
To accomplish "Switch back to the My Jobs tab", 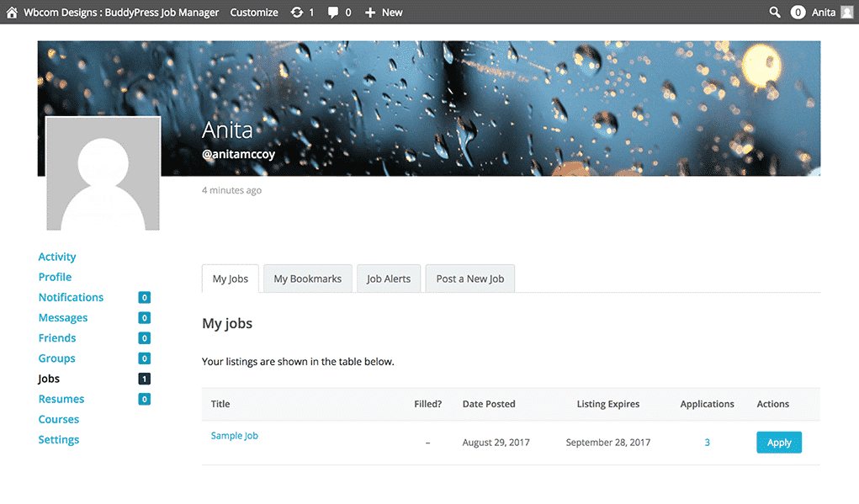I will point(230,278).
